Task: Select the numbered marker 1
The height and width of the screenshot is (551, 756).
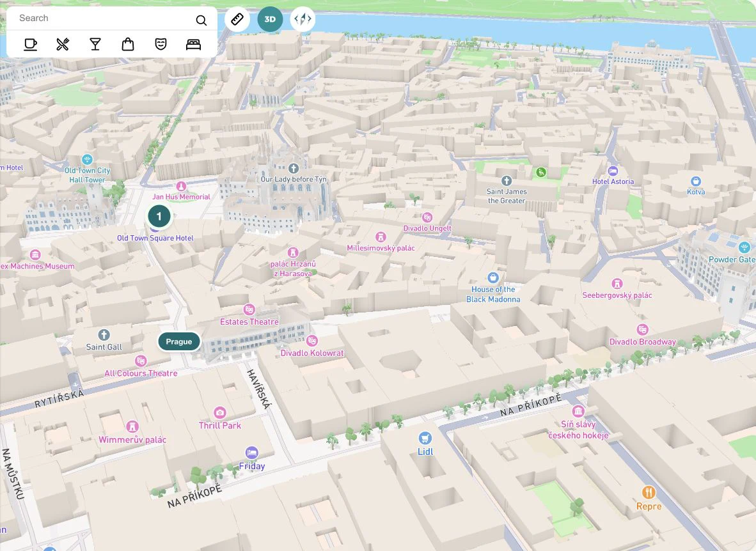Action: 159,217
